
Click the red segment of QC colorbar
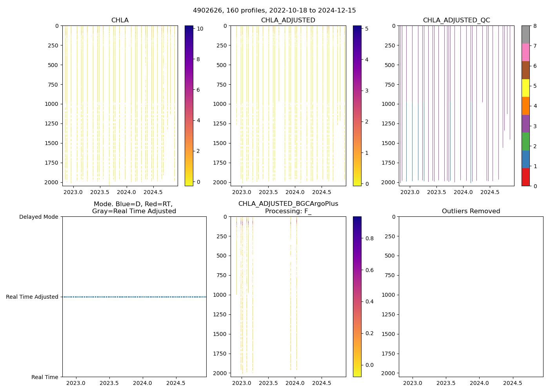(x=525, y=177)
